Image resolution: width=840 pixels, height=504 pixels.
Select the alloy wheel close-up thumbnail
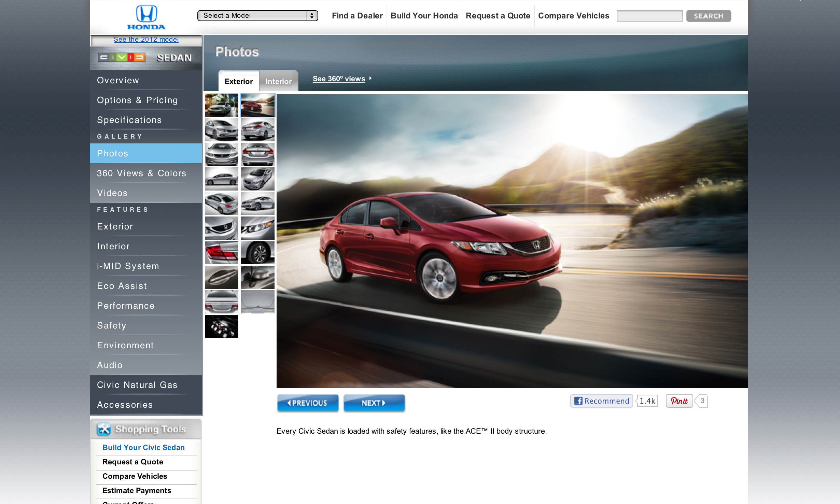pyautogui.click(x=258, y=253)
